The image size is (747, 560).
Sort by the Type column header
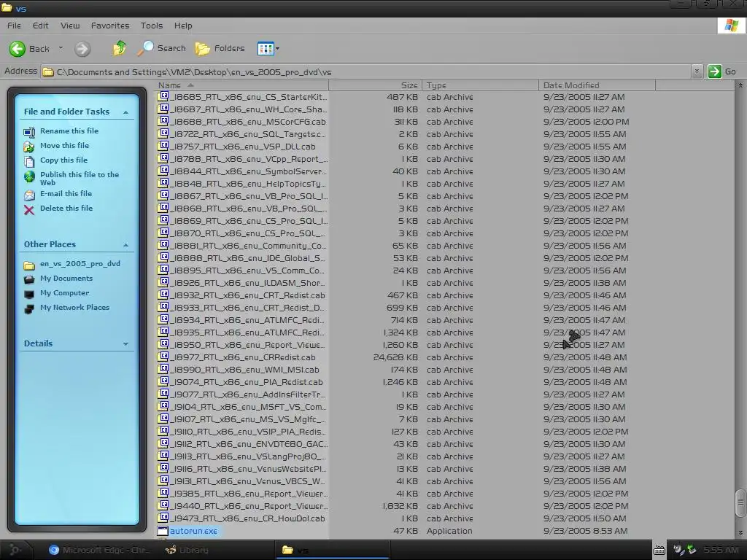click(481, 85)
